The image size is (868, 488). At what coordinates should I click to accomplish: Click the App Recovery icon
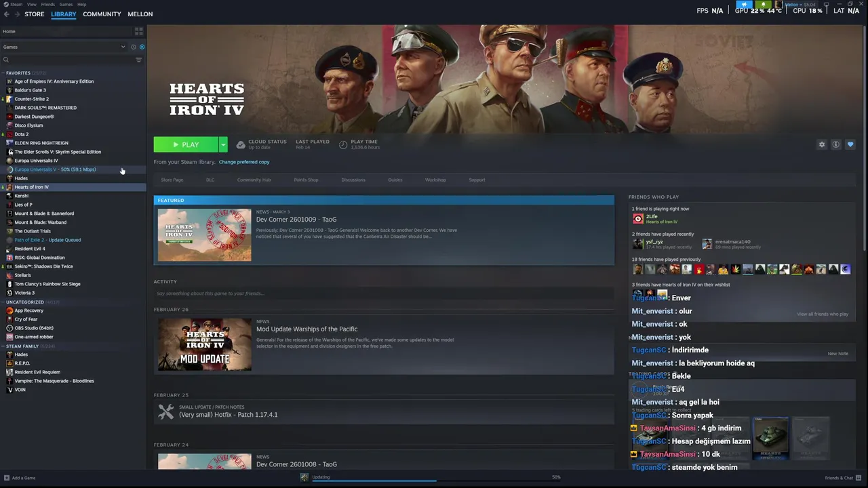pyautogui.click(x=9, y=310)
